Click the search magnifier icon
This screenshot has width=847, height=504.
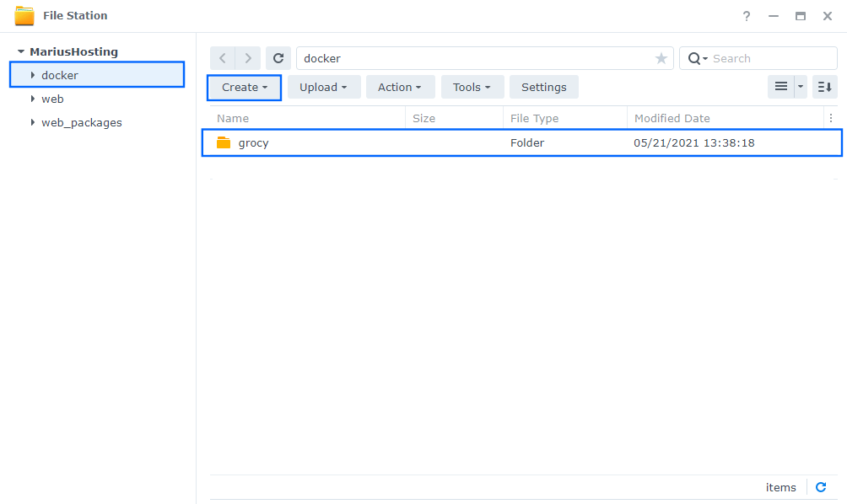tap(694, 58)
